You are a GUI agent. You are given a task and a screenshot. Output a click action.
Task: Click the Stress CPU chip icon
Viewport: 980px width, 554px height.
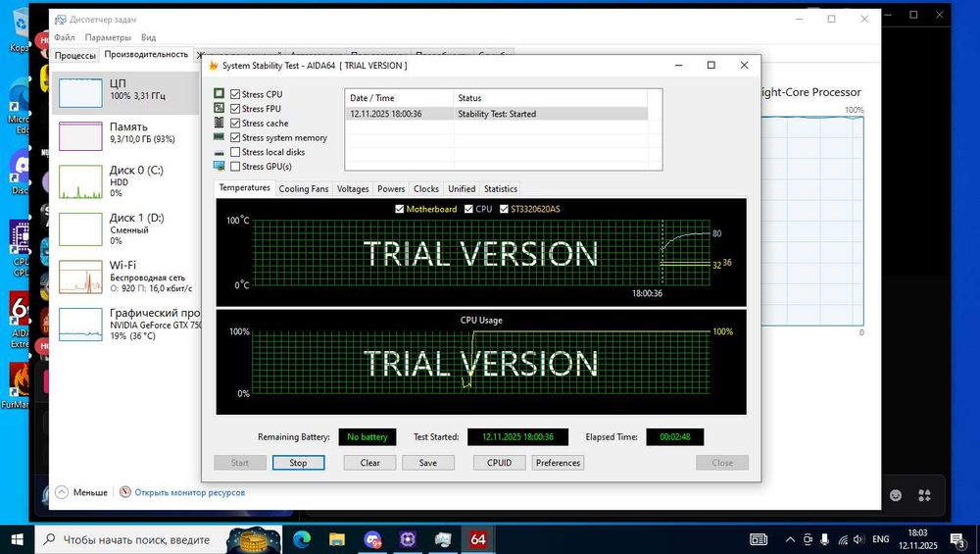[x=219, y=94]
